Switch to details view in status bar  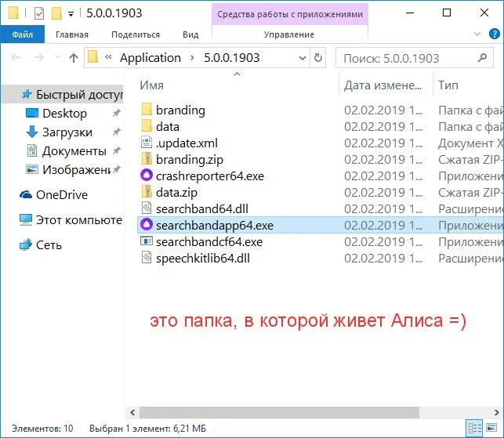click(474, 429)
